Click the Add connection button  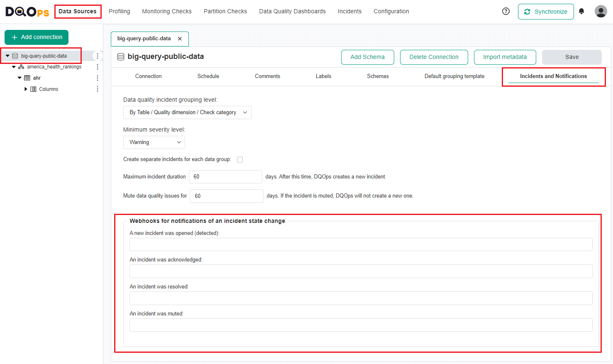click(37, 37)
